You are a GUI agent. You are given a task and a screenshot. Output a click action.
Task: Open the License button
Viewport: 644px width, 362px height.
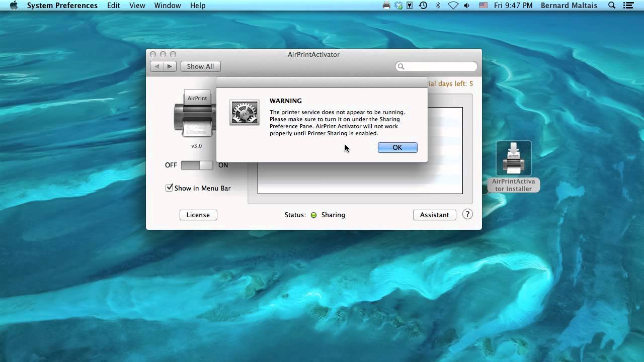click(198, 215)
